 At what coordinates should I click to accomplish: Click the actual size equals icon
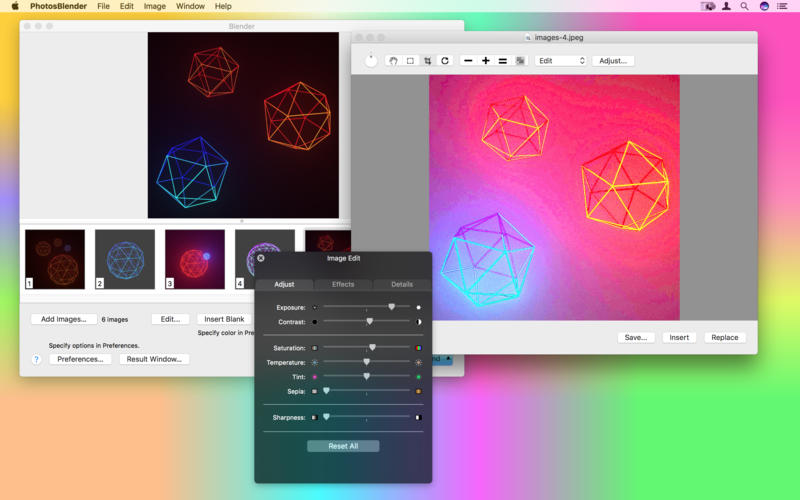(503, 61)
